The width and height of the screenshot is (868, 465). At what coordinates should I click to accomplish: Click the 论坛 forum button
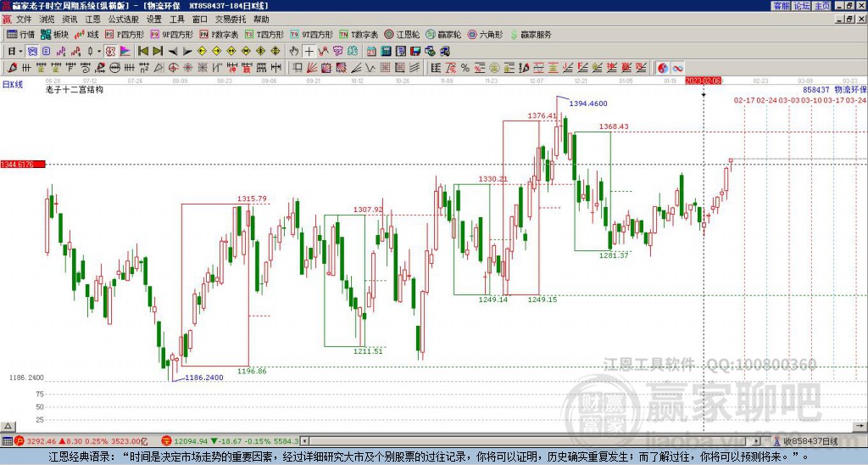click(x=801, y=6)
